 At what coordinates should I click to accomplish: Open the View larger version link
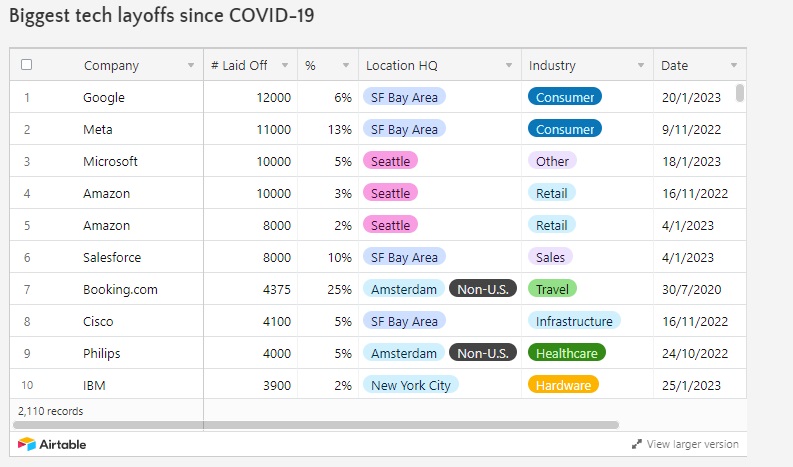[692, 444]
